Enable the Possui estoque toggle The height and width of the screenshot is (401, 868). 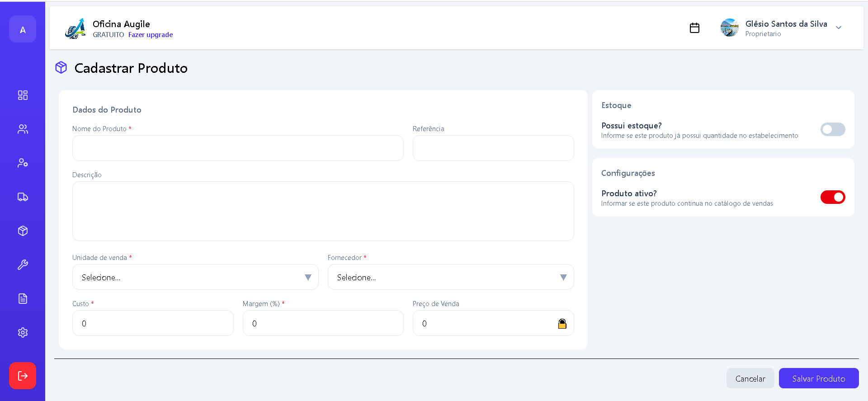click(x=833, y=129)
